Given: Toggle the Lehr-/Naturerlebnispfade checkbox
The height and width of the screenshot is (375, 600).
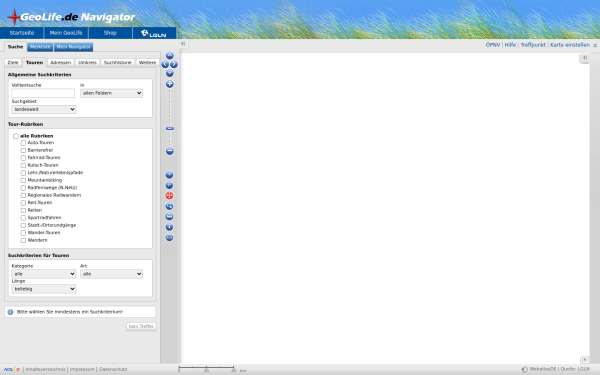Looking at the screenshot, I should pos(23,173).
